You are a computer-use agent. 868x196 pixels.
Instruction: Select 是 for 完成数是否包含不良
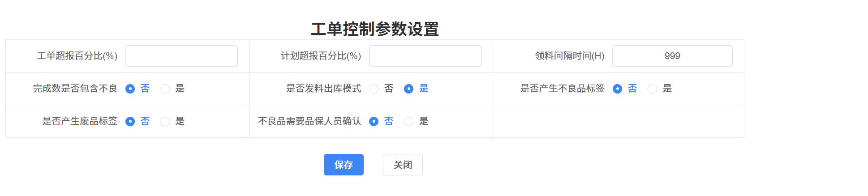pos(165,89)
